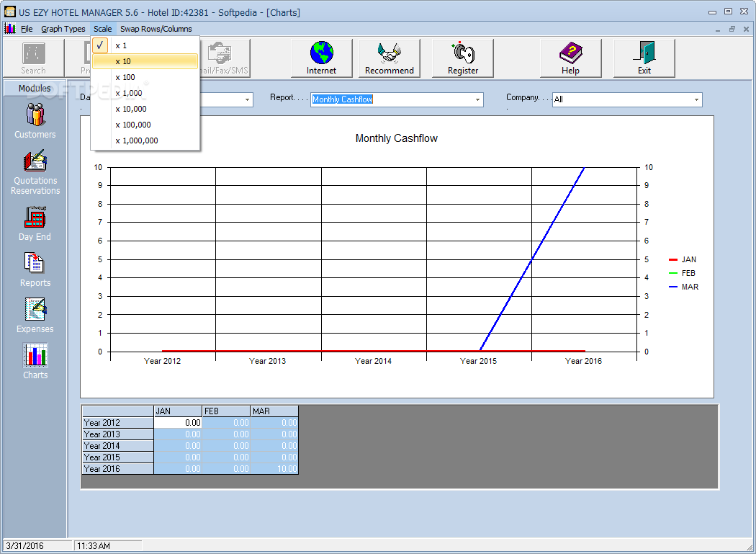Click the Monthly Cashflow chart title

point(396,138)
